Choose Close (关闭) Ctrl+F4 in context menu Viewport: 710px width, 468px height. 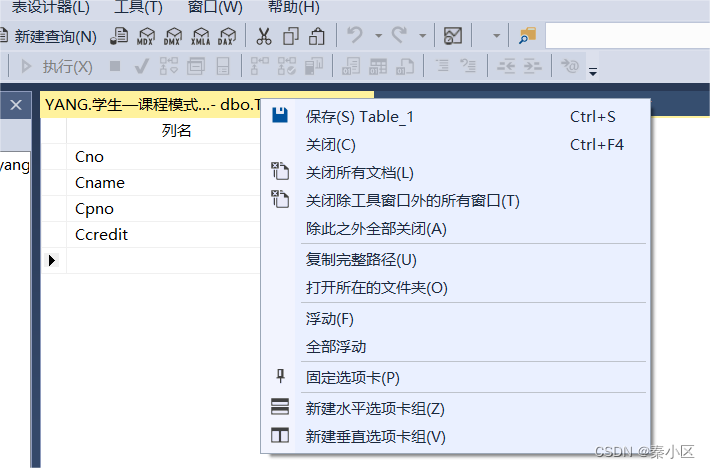(x=456, y=145)
